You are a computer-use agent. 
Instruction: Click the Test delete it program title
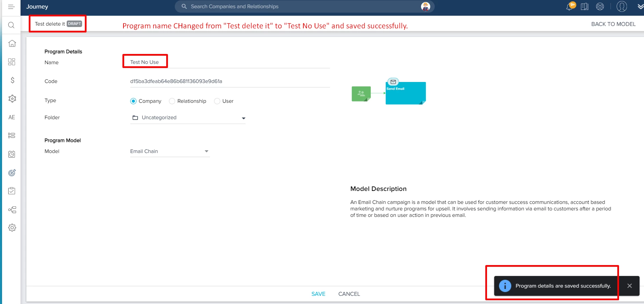point(50,24)
